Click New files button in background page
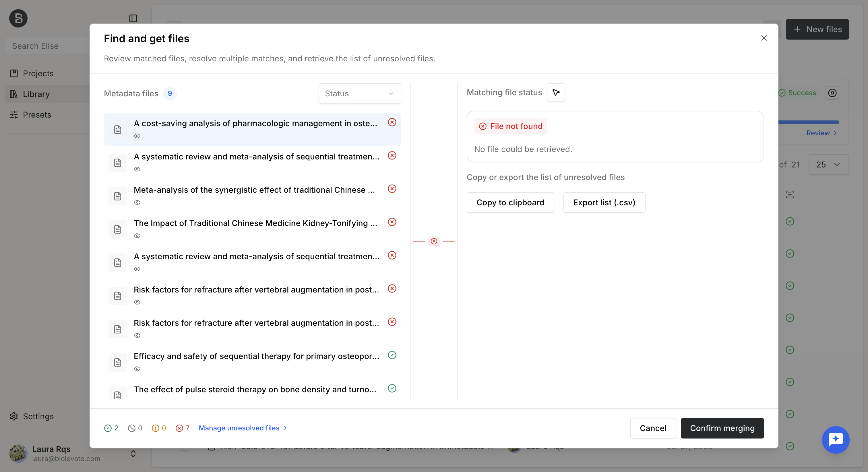868x472 pixels. coord(817,29)
